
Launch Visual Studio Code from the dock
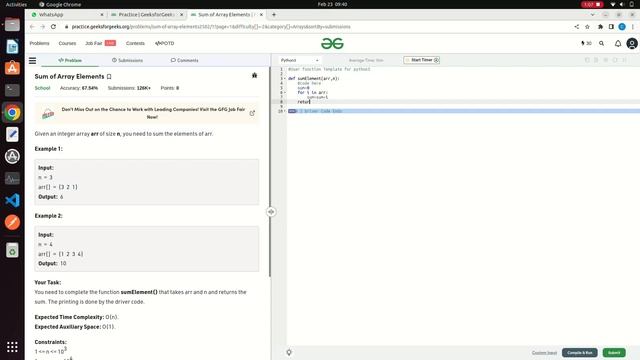12,200
